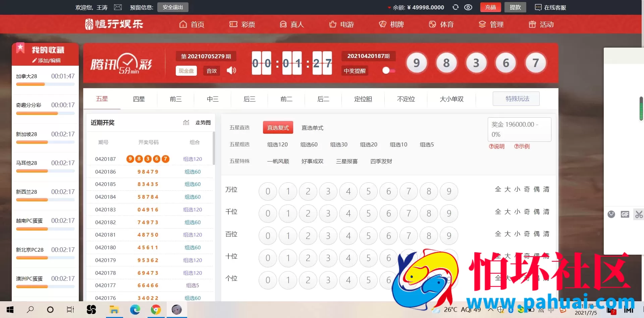
Task: Switch to the 定位胆 tab
Action: click(x=363, y=99)
